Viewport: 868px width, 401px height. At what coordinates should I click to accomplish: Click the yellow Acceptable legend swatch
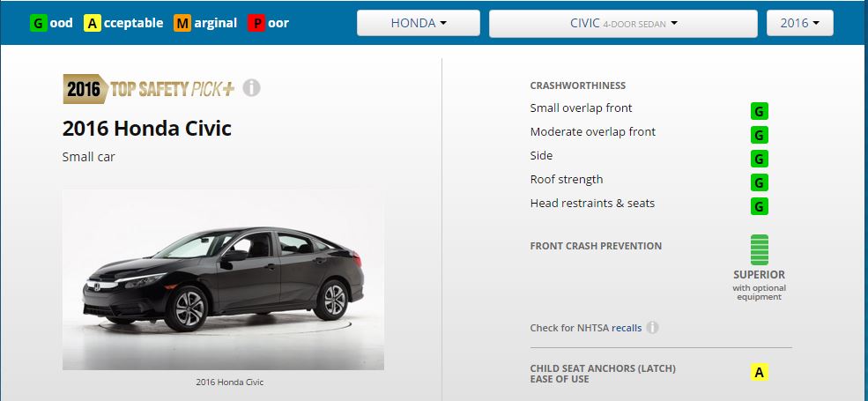pyautogui.click(x=92, y=23)
